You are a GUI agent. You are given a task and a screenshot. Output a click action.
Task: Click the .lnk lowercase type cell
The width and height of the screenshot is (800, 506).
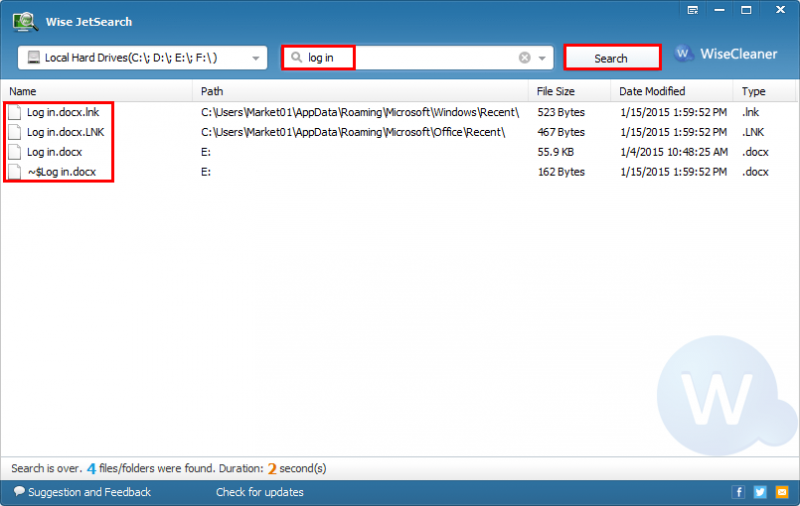pos(751,112)
